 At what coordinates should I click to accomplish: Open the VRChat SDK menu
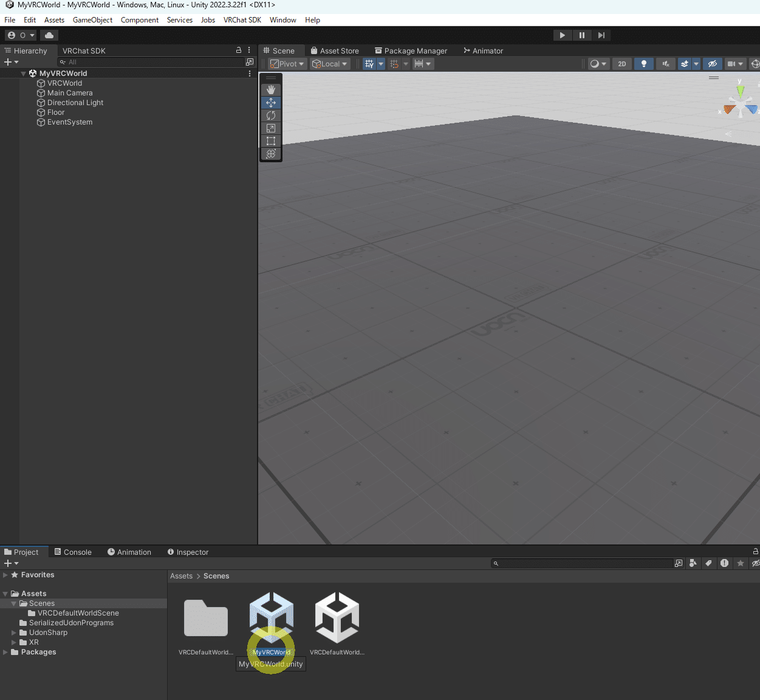(242, 20)
